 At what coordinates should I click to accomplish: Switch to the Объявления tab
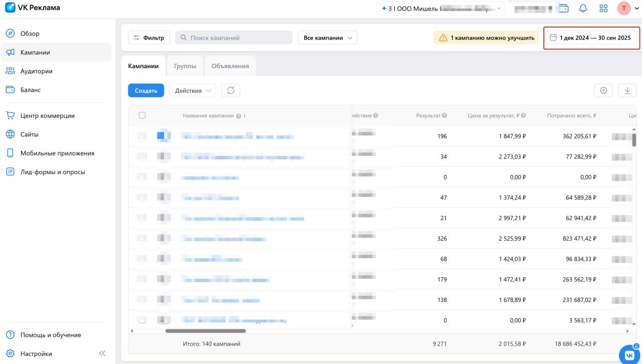[230, 66]
